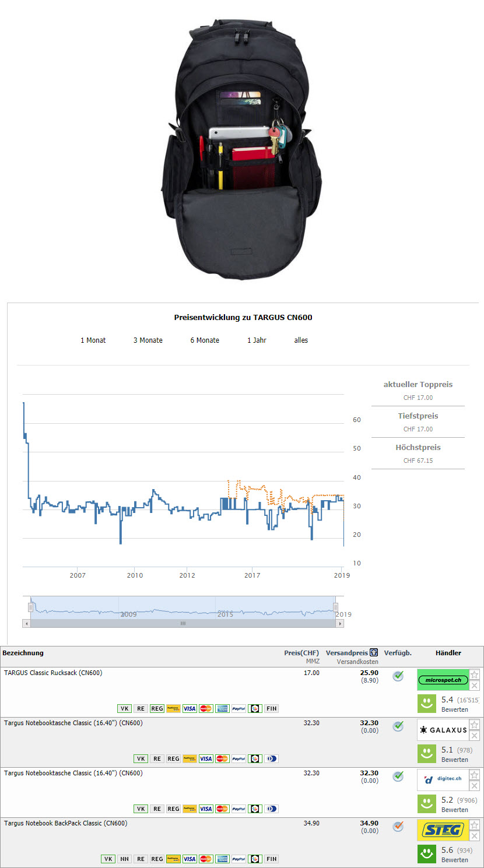Open the digitec.ch merchant logo
The image size is (484, 868).
point(443,780)
